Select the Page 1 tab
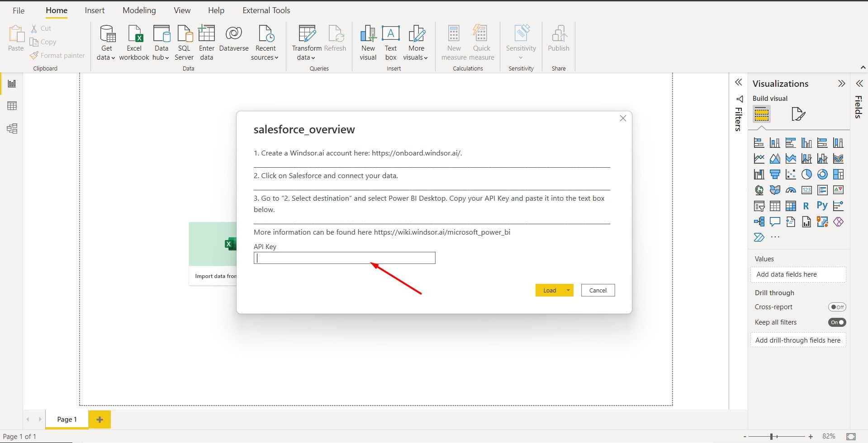 [67, 419]
